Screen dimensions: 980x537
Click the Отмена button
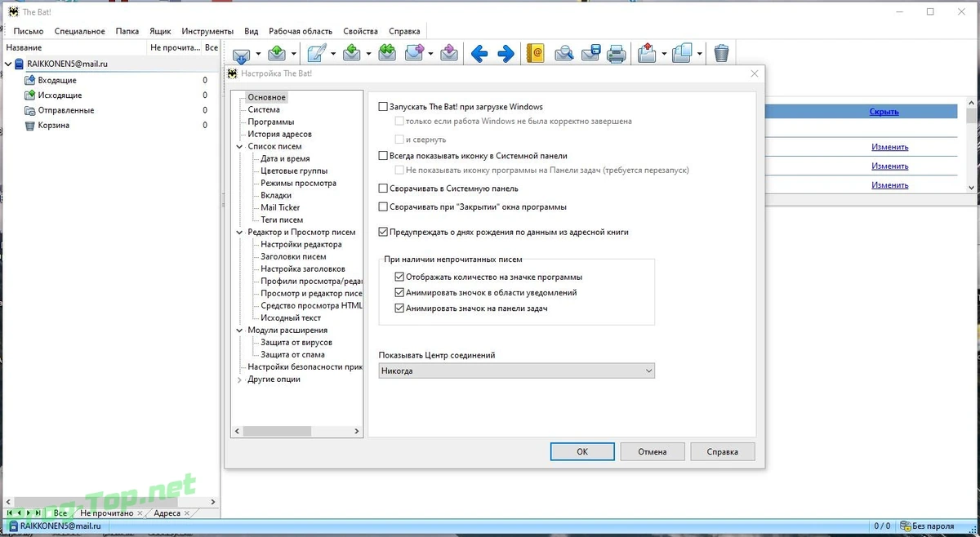point(652,451)
